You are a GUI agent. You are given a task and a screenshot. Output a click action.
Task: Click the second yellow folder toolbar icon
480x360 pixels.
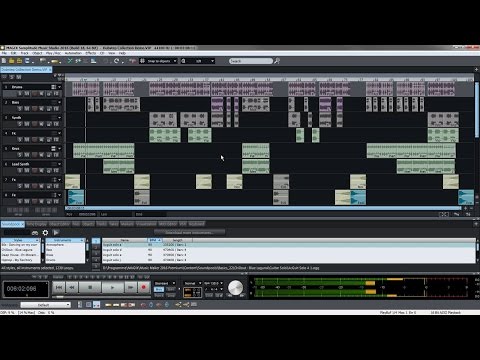[x=19, y=61]
